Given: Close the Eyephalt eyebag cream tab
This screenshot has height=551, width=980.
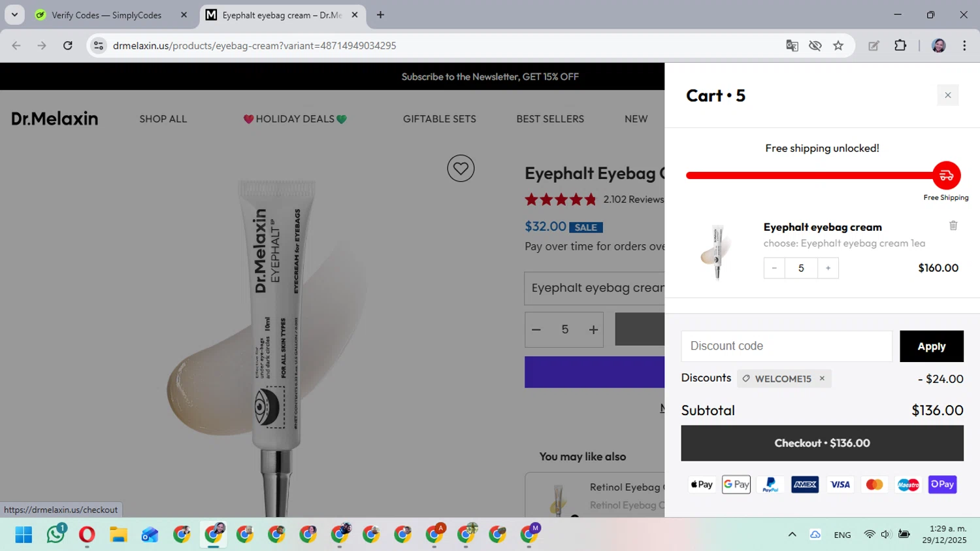Looking at the screenshot, I should (355, 14).
